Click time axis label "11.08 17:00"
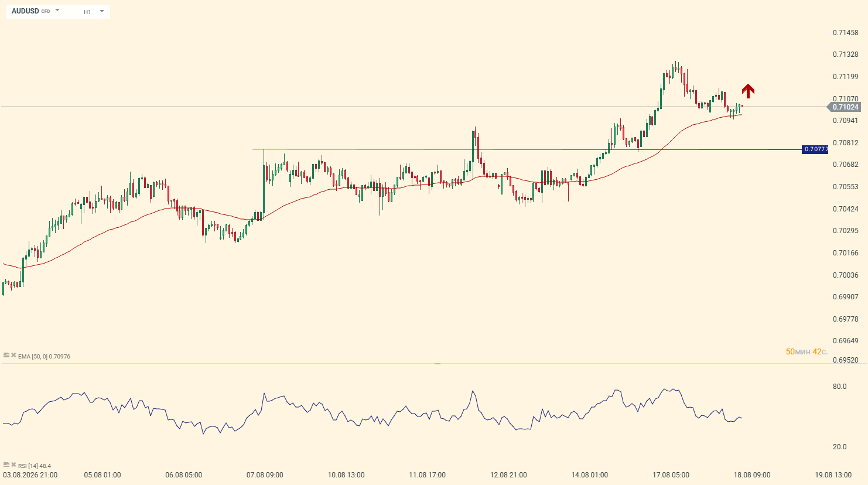Screen dimensions: 868x485 [428, 475]
